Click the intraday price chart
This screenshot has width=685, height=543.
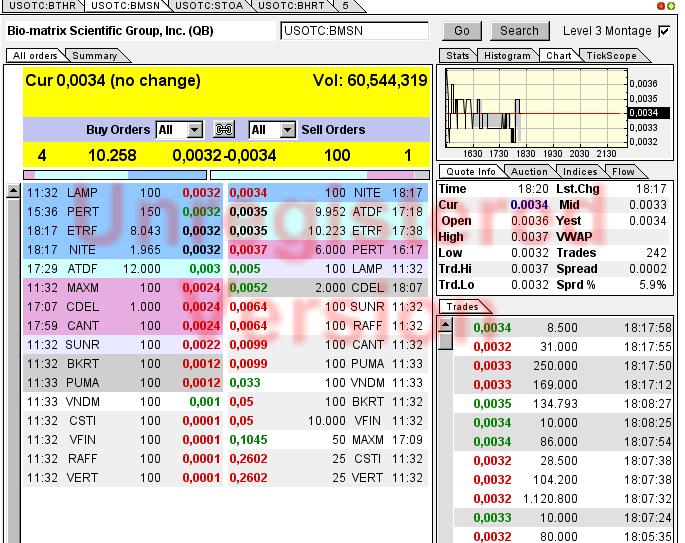[x=536, y=108]
